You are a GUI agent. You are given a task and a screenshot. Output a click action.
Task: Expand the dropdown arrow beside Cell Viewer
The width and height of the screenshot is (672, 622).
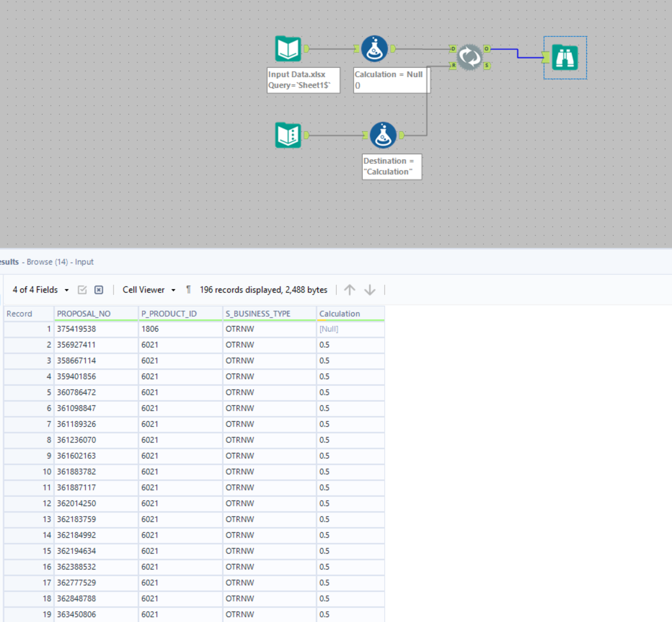click(174, 289)
